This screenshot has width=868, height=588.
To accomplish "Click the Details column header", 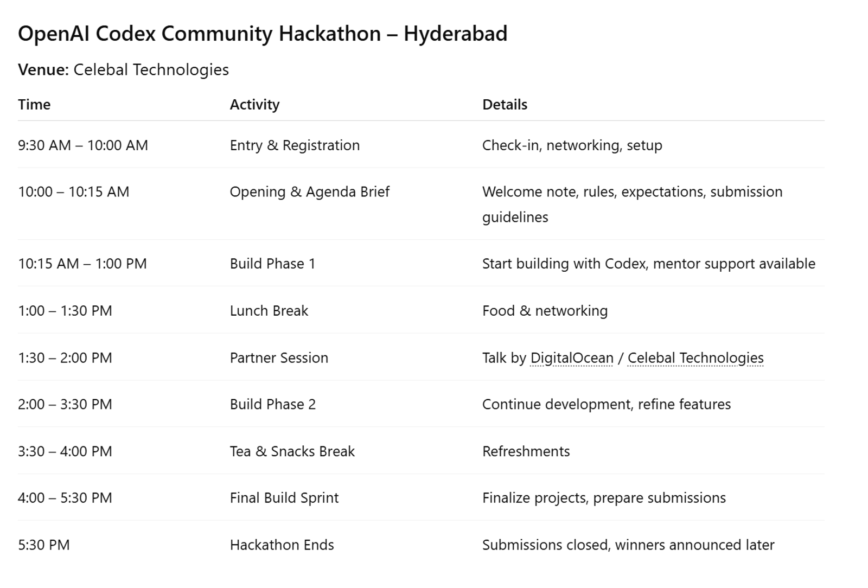I will click(x=505, y=105).
